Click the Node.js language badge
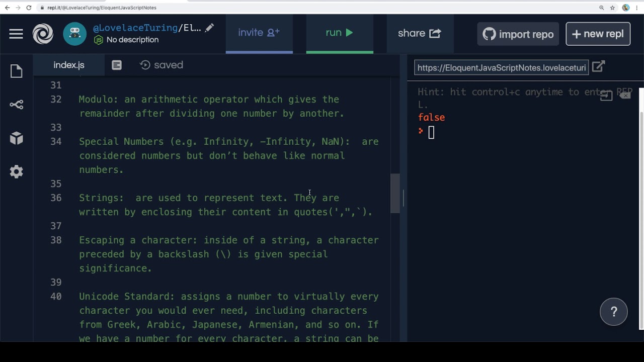The width and height of the screenshot is (644, 362). [99, 40]
